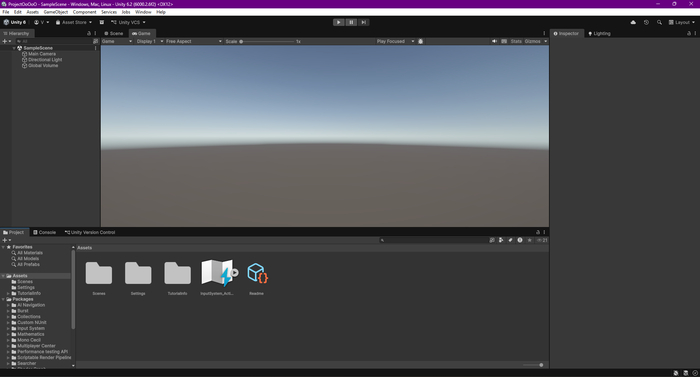The height and width of the screenshot is (377, 700).
Task: Click the Project icon size slider
Action: 533,365
